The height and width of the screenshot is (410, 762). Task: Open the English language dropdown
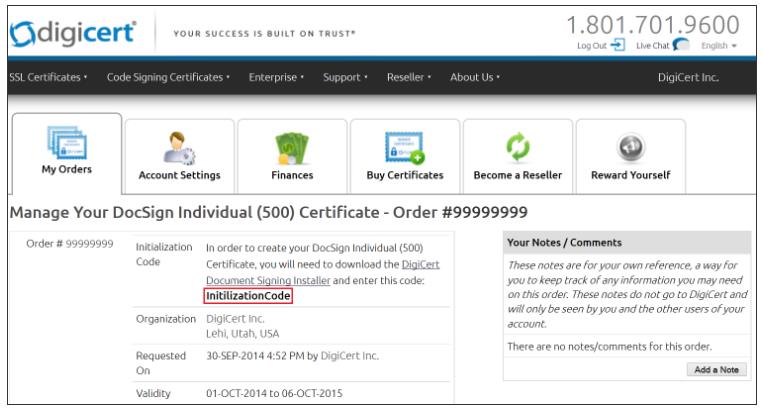click(x=719, y=46)
